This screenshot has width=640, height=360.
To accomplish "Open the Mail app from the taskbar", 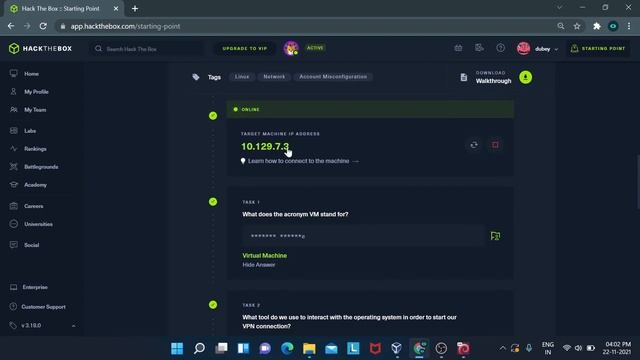I will 331,348.
